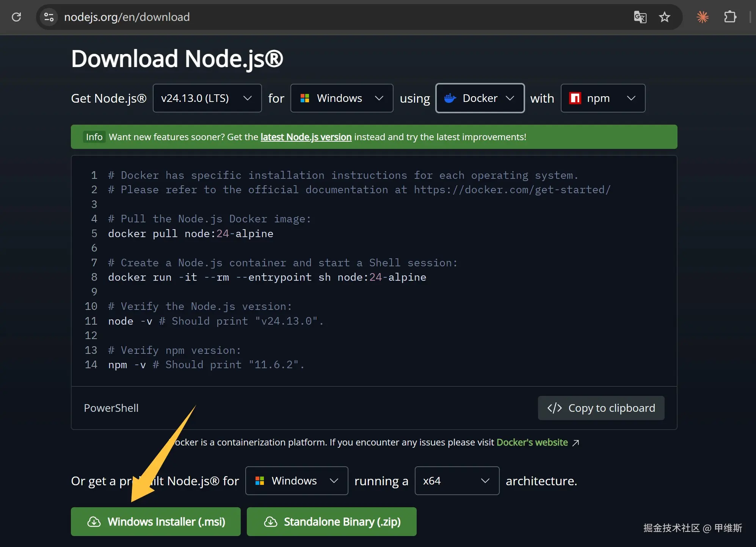
Task: Click the download cloud icon on the Standalone Binary button
Action: pos(271,522)
